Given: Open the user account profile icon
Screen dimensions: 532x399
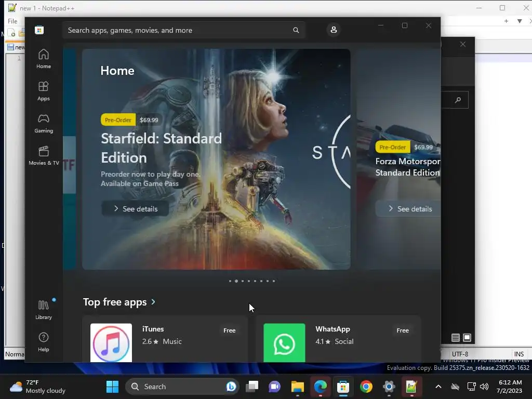Looking at the screenshot, I should (x=334, y=30).
